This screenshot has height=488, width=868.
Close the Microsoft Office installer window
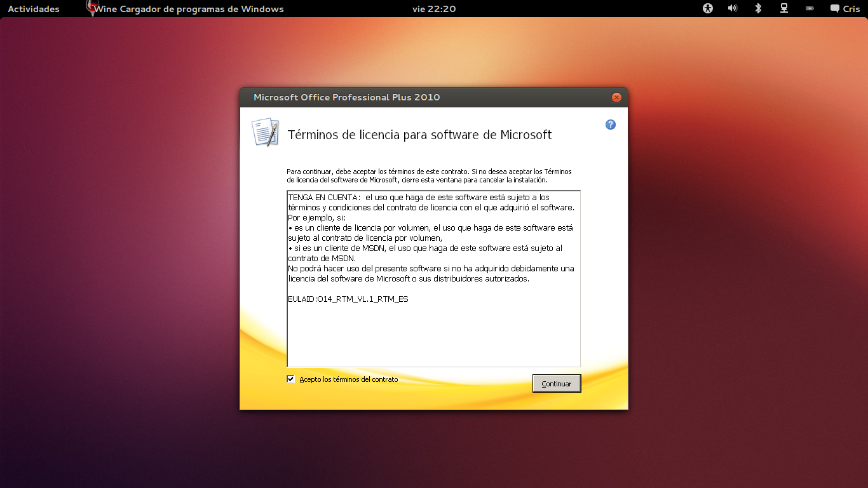tap(616, 97)
